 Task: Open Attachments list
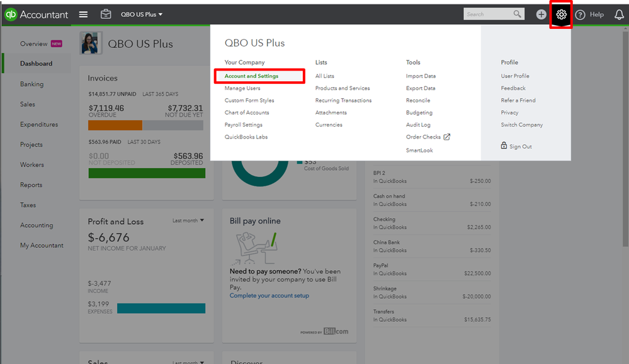tap(331, 113)
